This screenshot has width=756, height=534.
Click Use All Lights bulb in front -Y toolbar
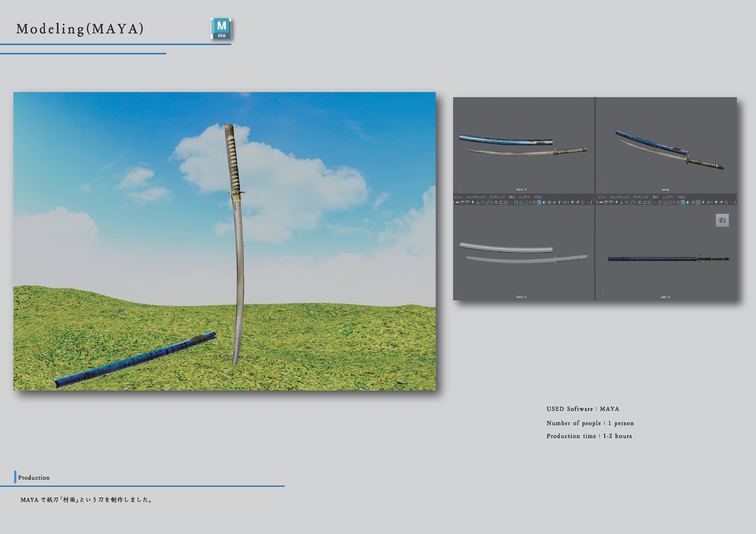click(559, 202)
